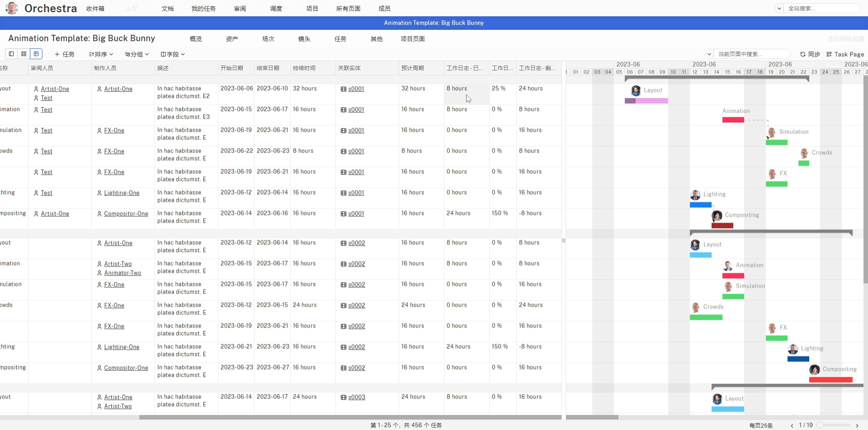Viewport: 868px width, 430px height.
Task: Click the 当前页面中搜索 search field
Action: [752, 54]
